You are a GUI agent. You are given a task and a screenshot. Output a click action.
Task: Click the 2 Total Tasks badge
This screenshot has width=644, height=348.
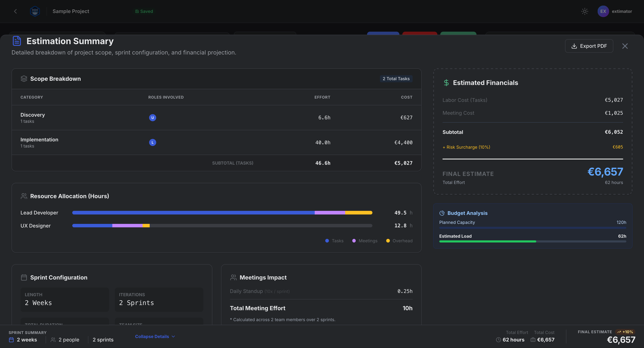point(396,78)
